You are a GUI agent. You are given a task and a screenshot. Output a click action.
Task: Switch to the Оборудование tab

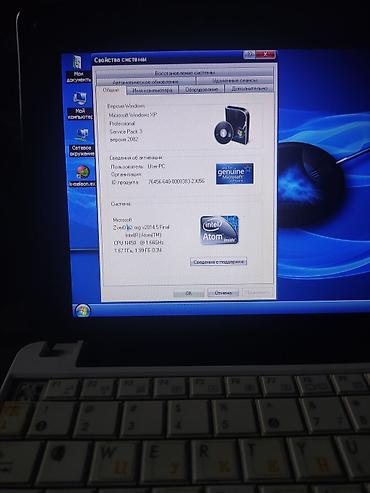(x=202, y=89)
